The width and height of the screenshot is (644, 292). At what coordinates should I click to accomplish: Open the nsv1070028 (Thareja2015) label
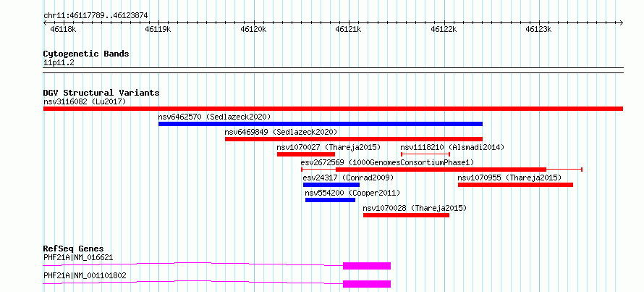tap(415, 208)
